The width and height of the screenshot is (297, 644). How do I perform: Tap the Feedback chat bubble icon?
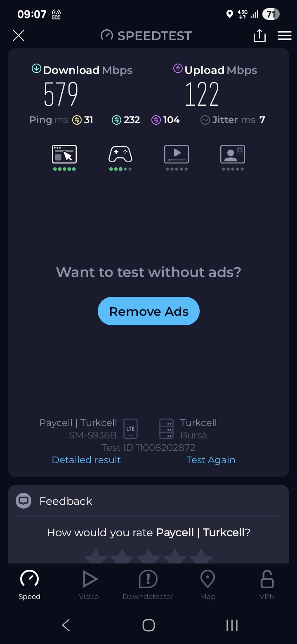pyautogui.click(x=24, y=501)
